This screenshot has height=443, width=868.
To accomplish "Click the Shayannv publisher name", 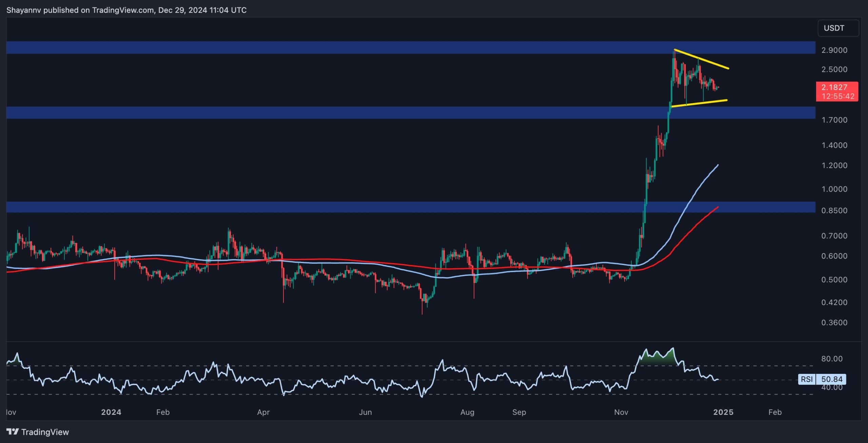I will pyautogui.click(x=23, y=10).
